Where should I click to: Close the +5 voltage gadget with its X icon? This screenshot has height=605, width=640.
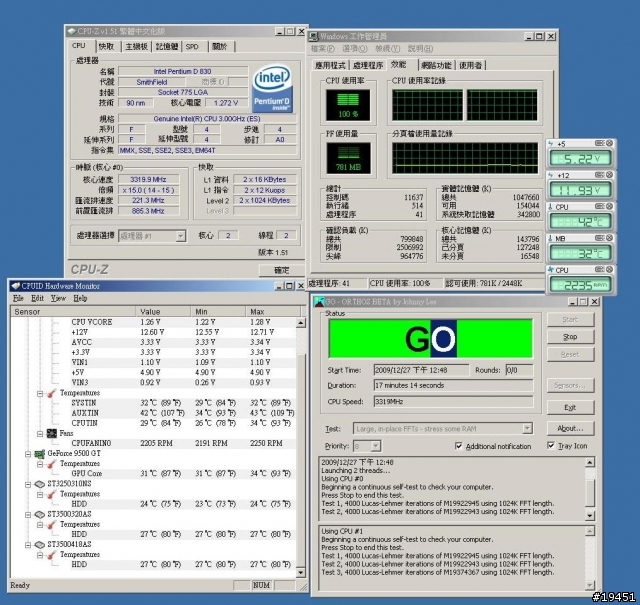click(x=609, y=143)
